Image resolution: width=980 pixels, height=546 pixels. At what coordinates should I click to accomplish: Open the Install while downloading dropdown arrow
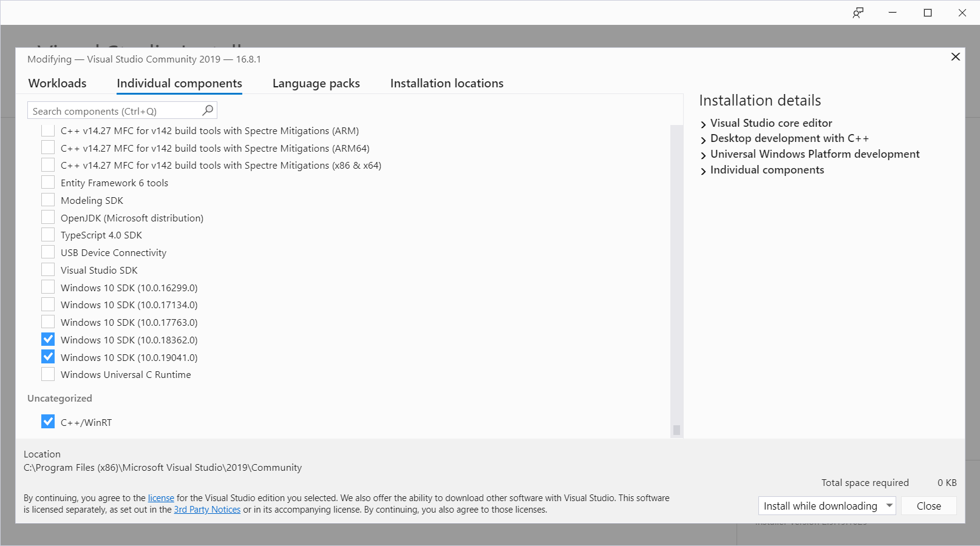pyautogui.click(x=889, y=505)
